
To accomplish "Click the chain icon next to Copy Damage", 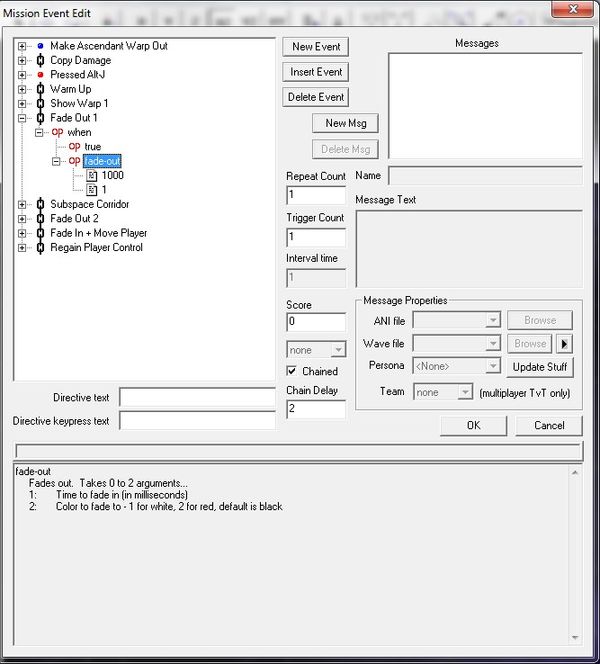I will pos(40,60).
